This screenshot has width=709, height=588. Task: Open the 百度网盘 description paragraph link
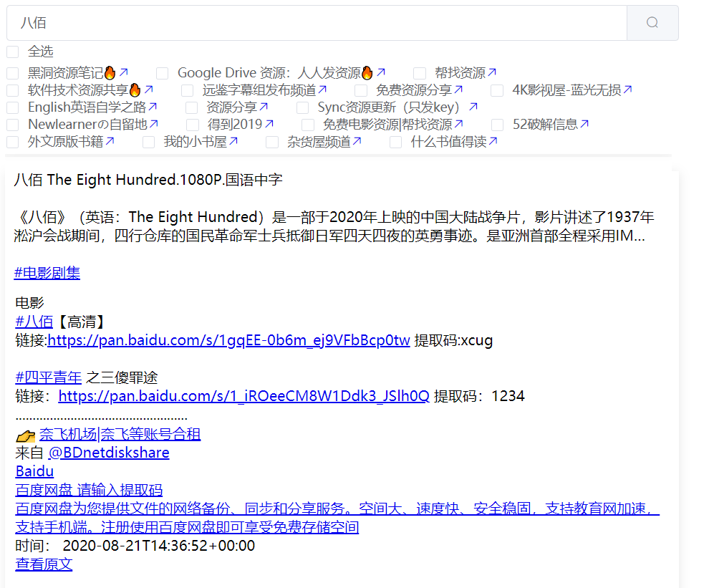337,518
